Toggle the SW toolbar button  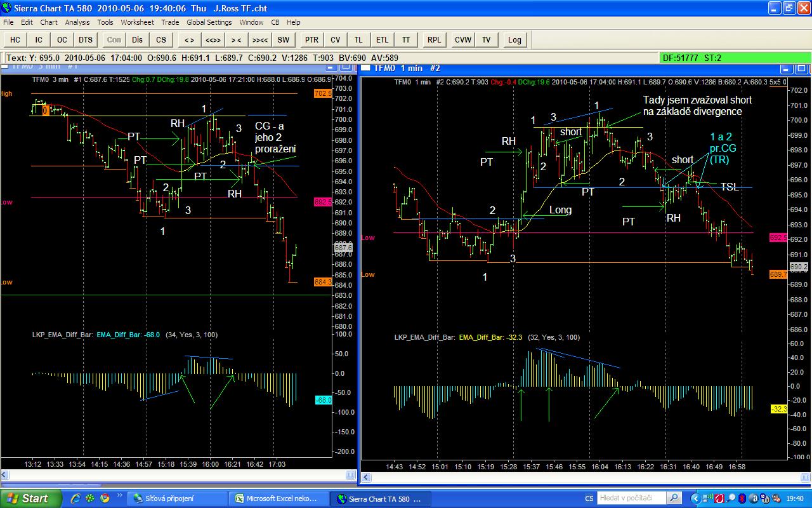[x=283, y=39]
